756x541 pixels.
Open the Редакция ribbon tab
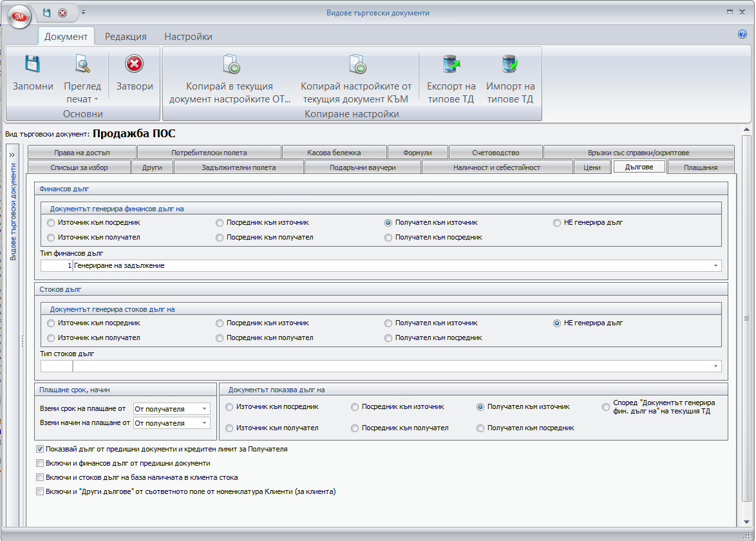point(126,37)
